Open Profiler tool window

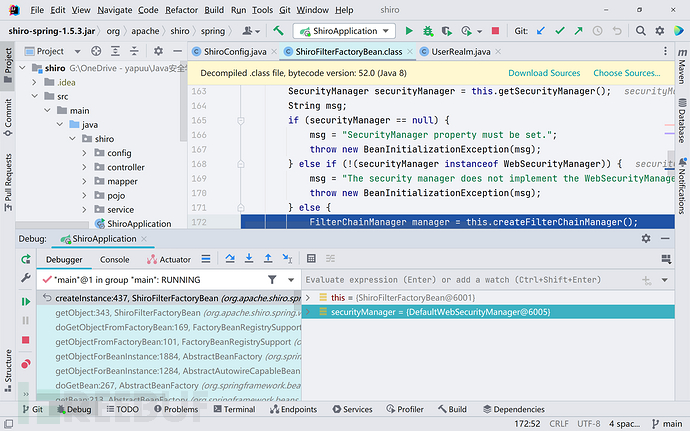(405, 409)
